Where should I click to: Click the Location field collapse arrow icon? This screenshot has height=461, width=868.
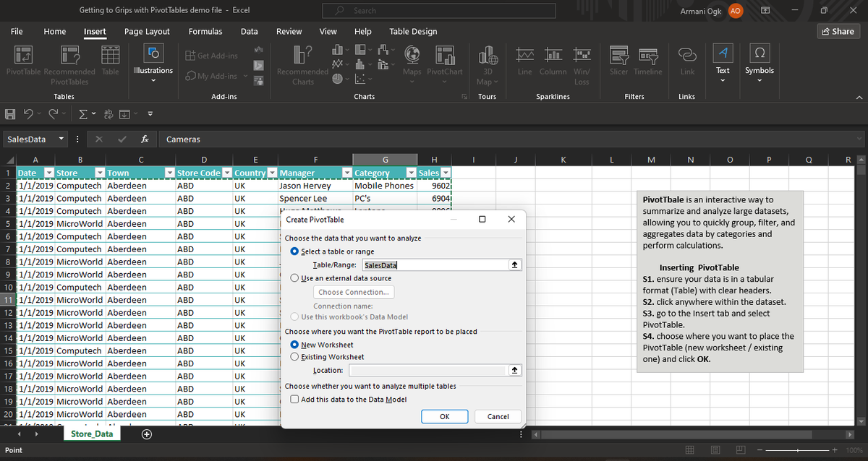pyautogui.click(x=514, y=370)
